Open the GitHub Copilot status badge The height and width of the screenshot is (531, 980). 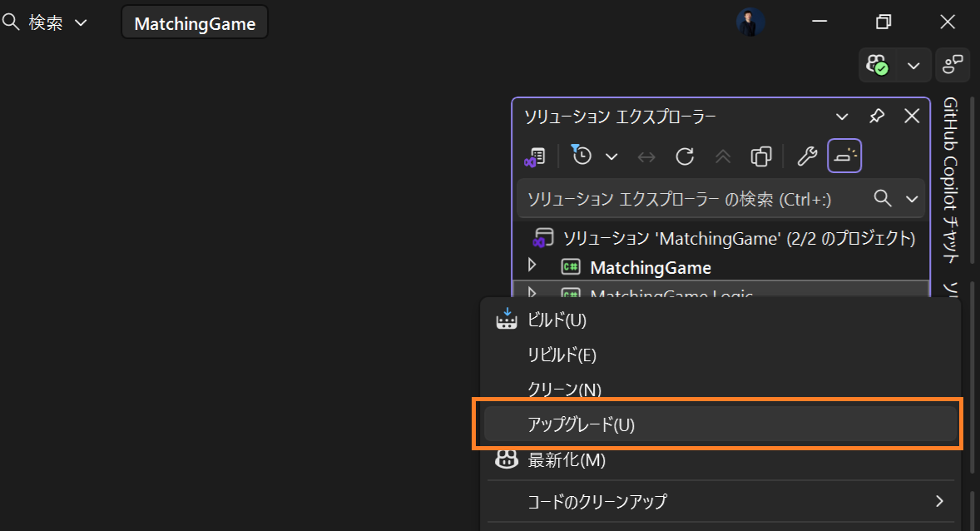coord(879,65)
